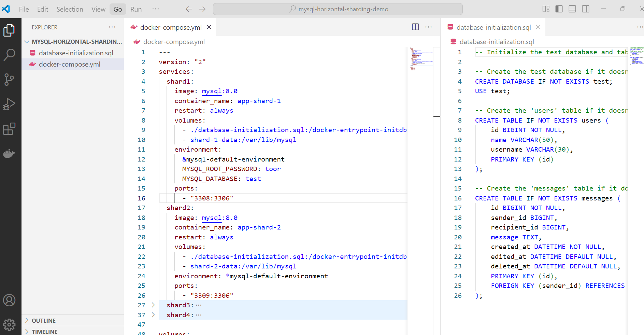Expand the OUTLINE panel
This screenshot has height=335, width=644.
click(43, 320)
